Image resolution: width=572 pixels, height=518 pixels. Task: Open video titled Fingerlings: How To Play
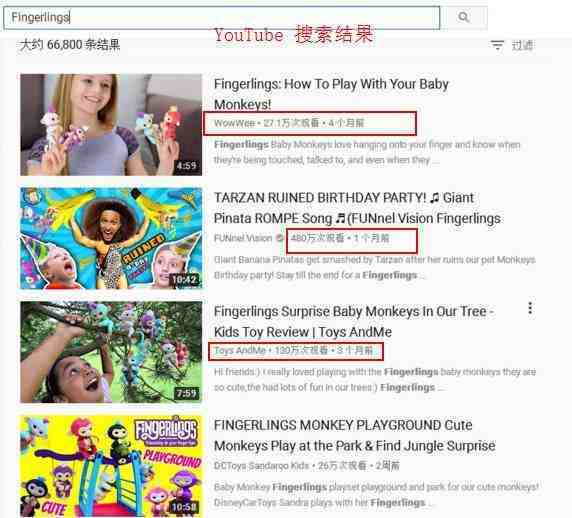tap(331, 94)
